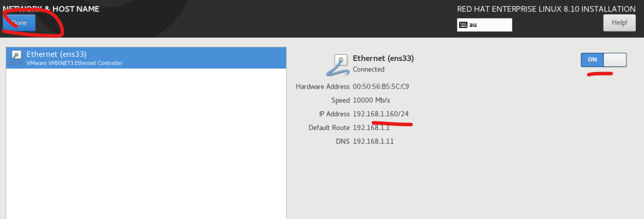Click the Default Route value 192.168.1.1
This screenshot has height=219, width=644.
coord(371,128)
